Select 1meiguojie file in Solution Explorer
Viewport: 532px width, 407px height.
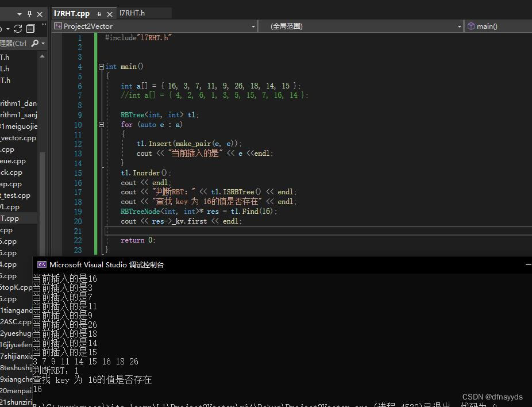[x=18, y=126]
